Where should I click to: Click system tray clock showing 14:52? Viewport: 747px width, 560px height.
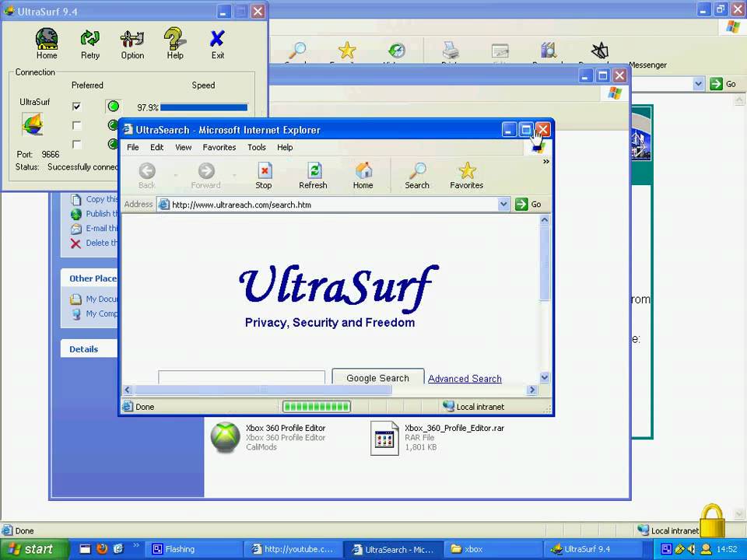(x=727, y=549)
